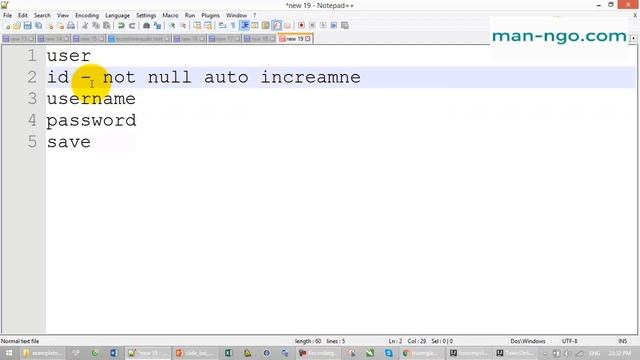Screen dimensions: 640x360
Task: Switch to the new 15 tab
Action: [x=89, y=39]
